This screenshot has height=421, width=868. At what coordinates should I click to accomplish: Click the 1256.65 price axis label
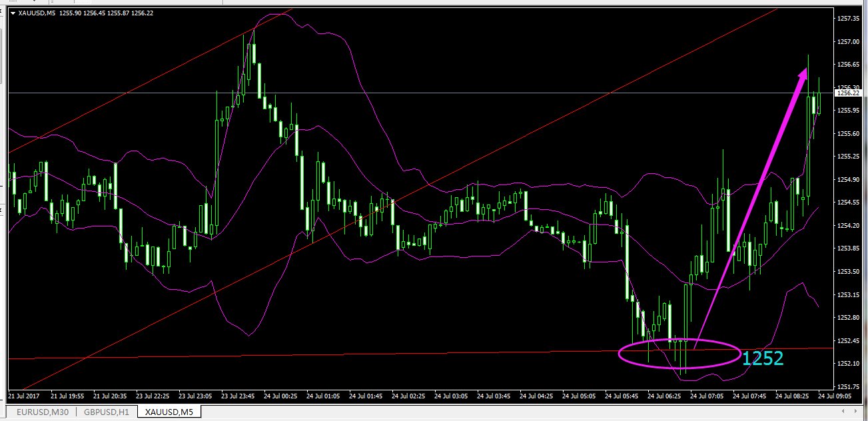point(848,65)
